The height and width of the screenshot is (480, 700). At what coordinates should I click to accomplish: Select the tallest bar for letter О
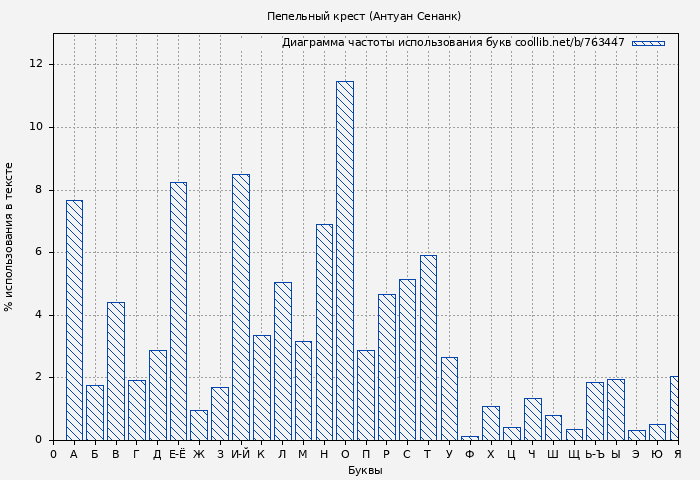344,260
